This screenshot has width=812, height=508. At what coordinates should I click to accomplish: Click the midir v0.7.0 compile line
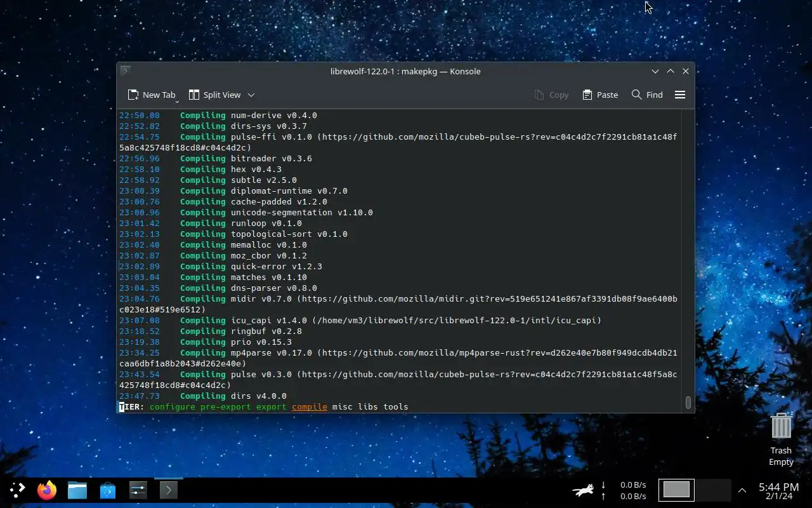tap(398, 304)
